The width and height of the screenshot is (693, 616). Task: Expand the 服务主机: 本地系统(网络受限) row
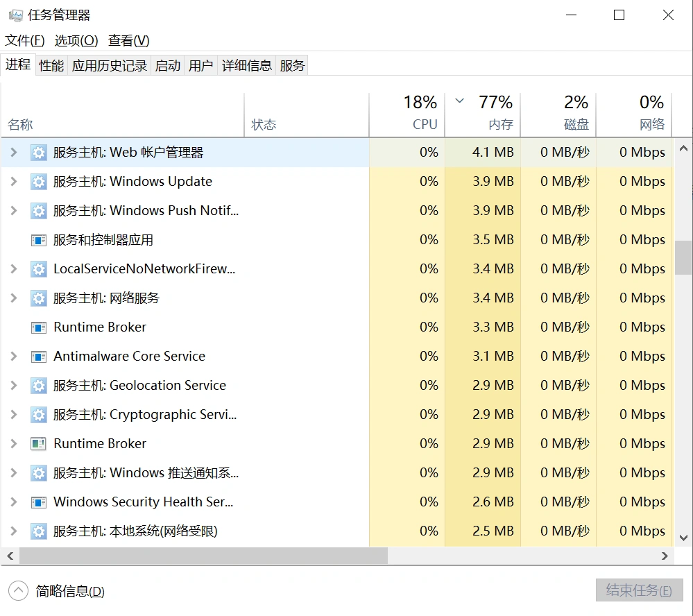[13, 531]
